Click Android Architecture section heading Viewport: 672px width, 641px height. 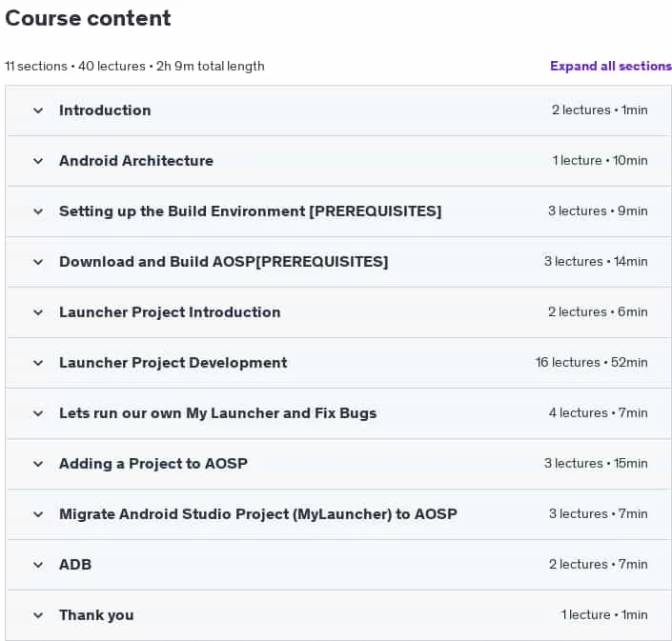[x=136, y=161]
